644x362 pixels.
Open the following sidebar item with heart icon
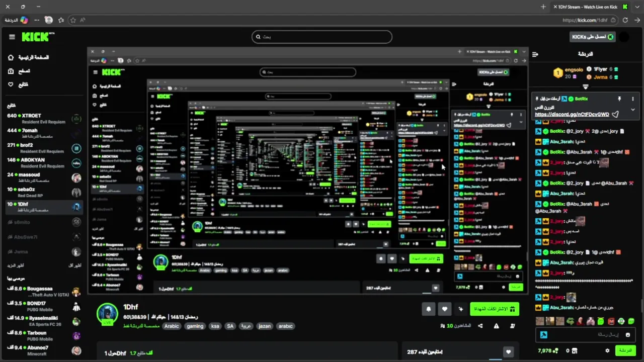tap(18, 84)
